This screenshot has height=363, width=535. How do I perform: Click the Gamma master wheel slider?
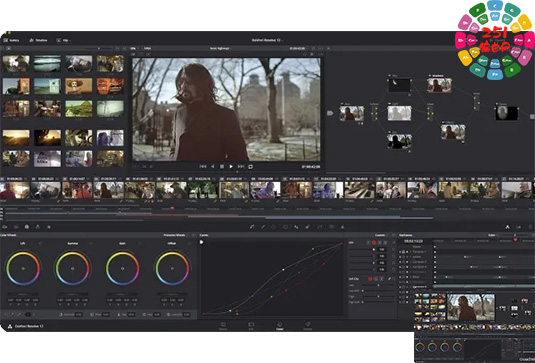pos(72,294)
